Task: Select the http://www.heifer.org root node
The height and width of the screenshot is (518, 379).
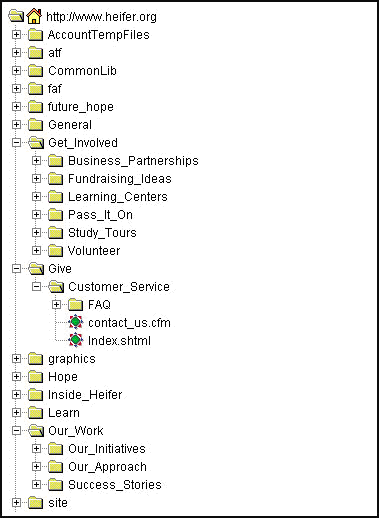Action: [x=101, y=17]
